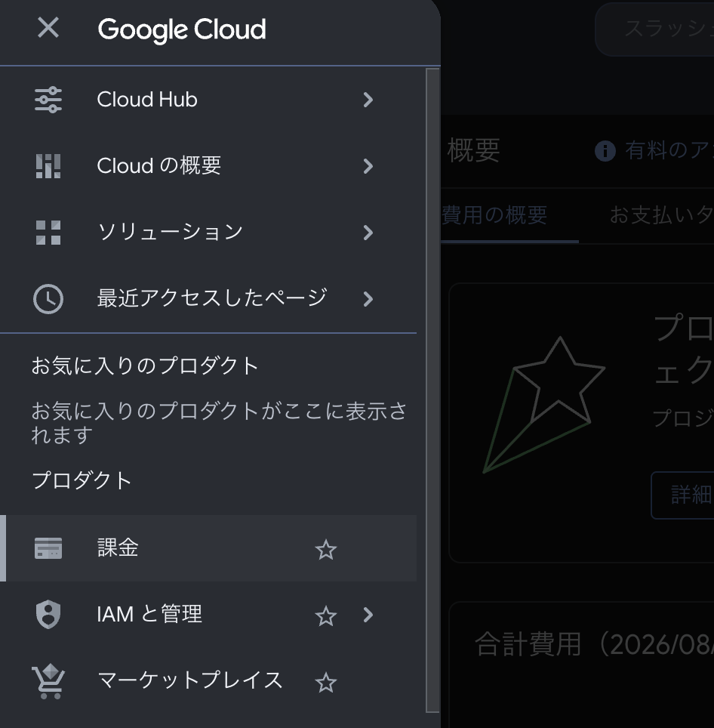Expand the Cloud Hub submenu chevron
This screenshot has height=728, width=714.
click(x=368, y=100)
